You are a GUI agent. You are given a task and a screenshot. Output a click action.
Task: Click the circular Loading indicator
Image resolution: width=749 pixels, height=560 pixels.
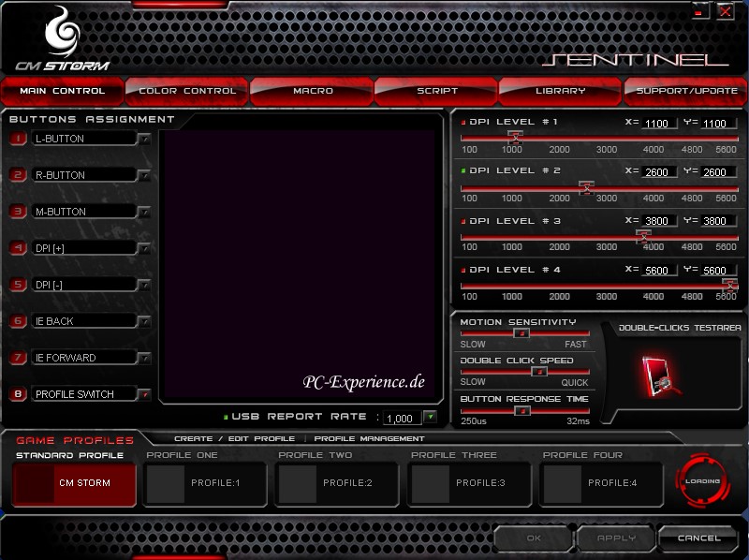tap(702, 481)
